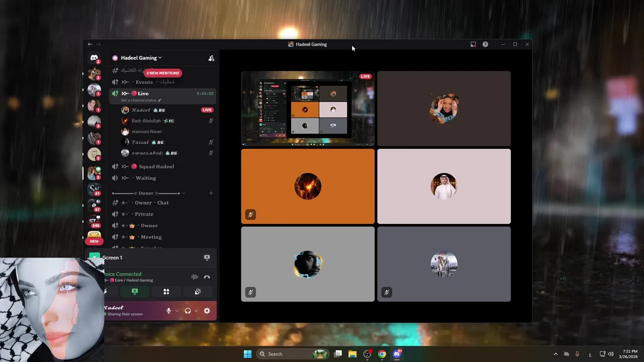Click the red LIVE badge next to Hadeel
Image resolution: width=644 pixels, height=362 pixels.
pyautogui.click(x=207, y=110)
